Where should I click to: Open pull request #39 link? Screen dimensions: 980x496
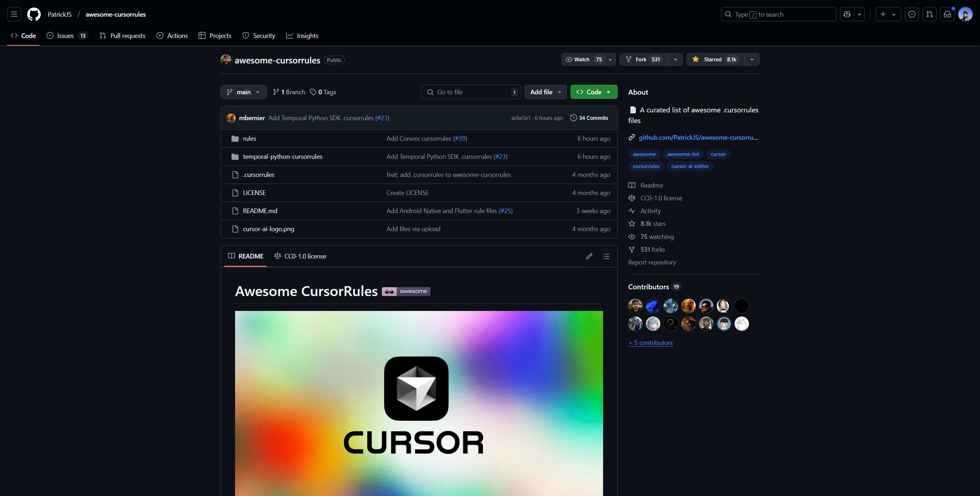[x=460, y=139]
